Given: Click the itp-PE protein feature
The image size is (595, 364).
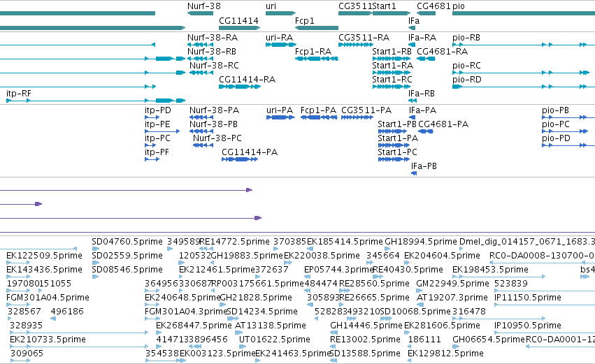Looking at the screenshot, I should [162, 131].
